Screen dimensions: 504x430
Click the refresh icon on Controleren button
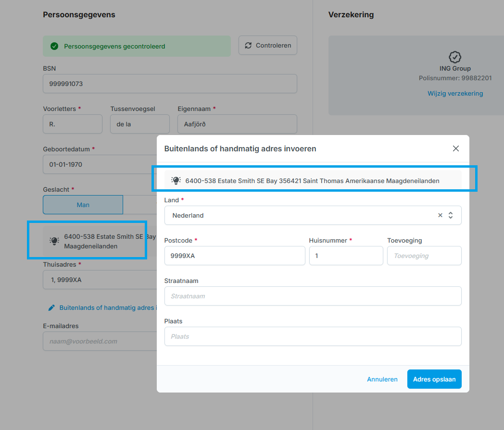pos(248,45)
